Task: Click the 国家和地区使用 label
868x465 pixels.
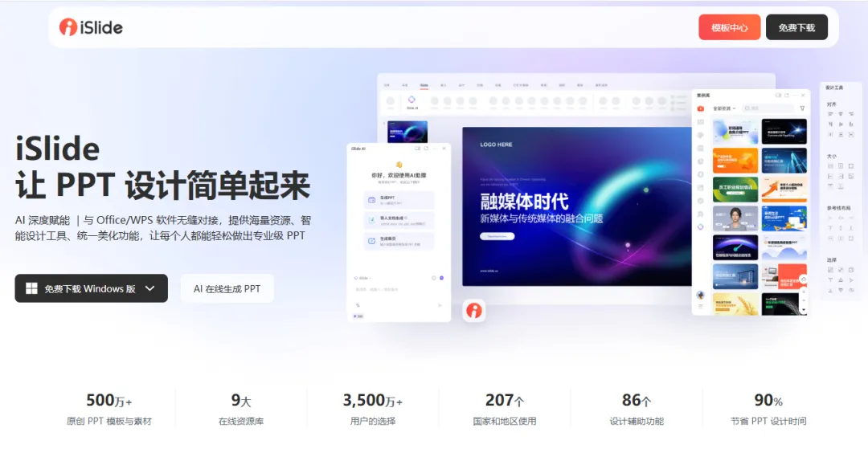Action: click(x=504, y=422)
